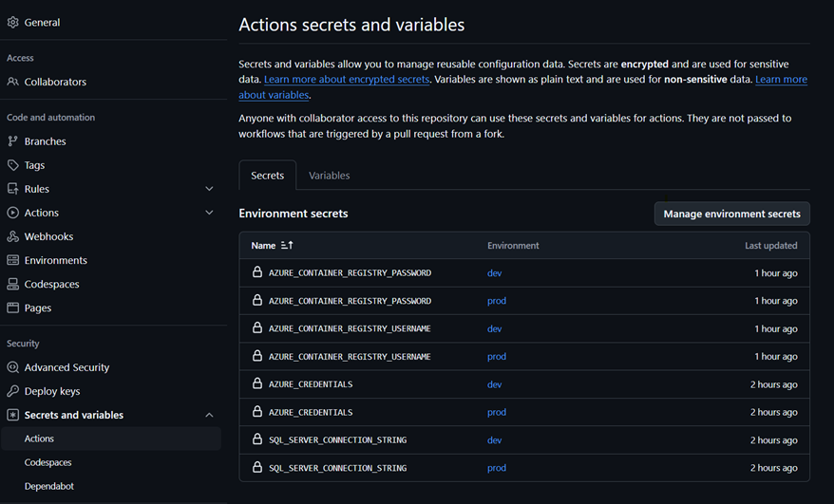Open prod environment link for AZURE_CREDENTIALS
The height and width of the screenshot is (504, 834).
497,412
